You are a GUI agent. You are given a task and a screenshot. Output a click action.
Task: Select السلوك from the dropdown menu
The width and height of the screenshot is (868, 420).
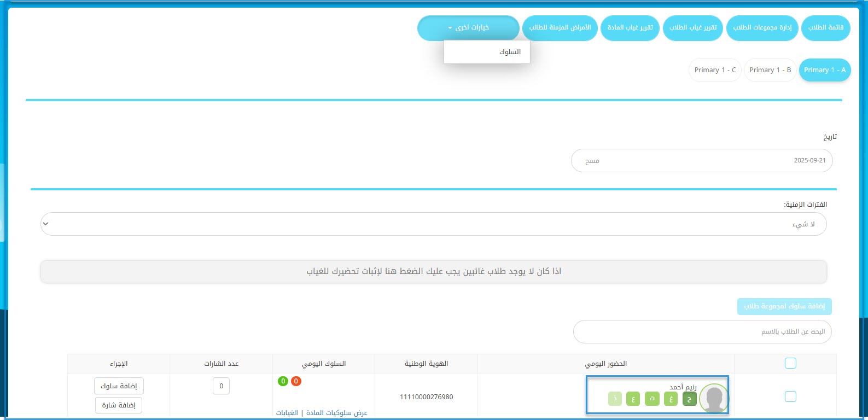click(x=509, y=52)
